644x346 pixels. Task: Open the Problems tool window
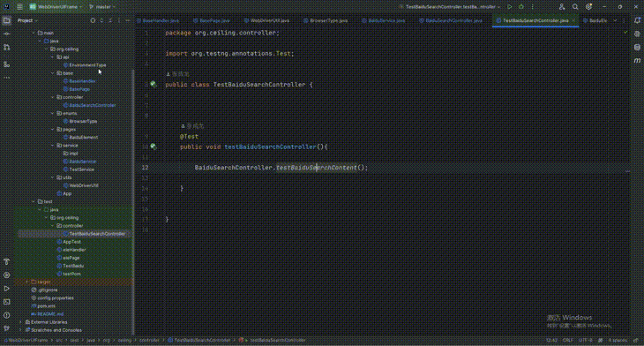coord(6,315)
